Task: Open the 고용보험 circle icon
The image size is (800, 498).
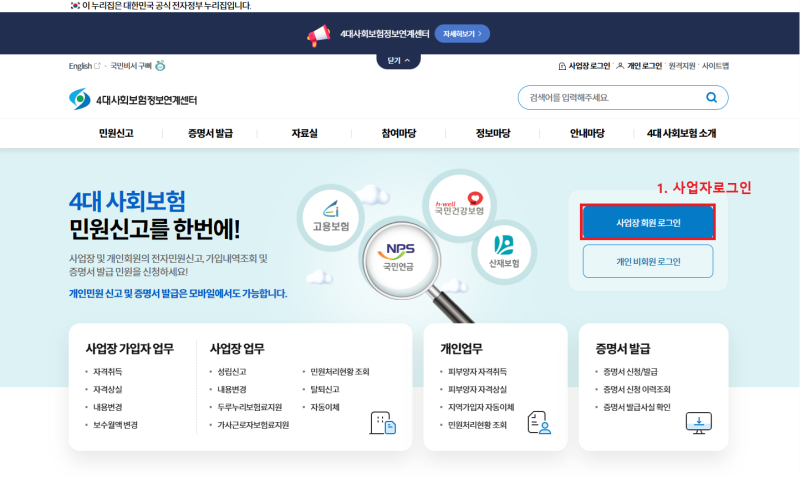Action: (x=331, y=218)
